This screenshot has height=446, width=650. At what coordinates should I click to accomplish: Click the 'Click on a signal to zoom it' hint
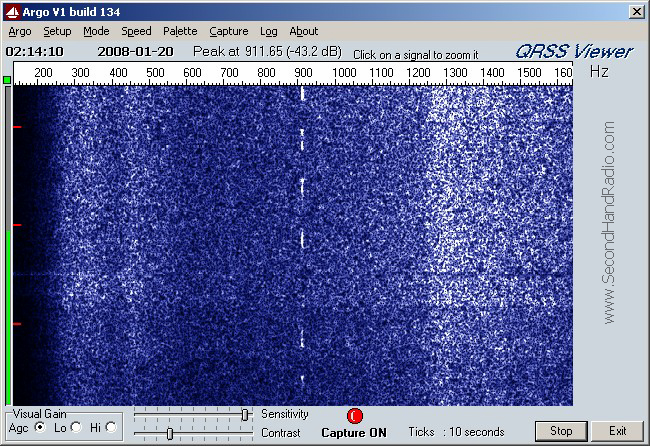point(415,55)
